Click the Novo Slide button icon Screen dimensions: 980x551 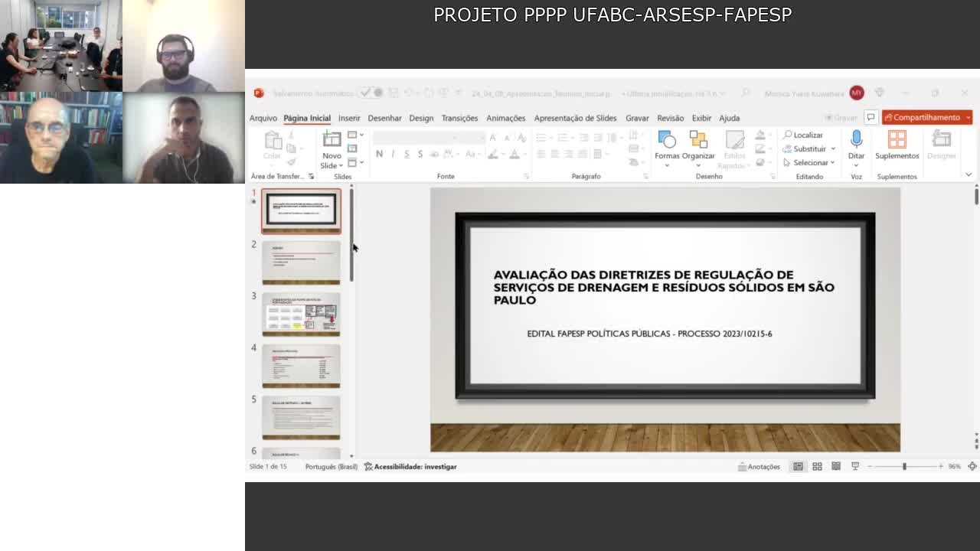coord(332,139)
